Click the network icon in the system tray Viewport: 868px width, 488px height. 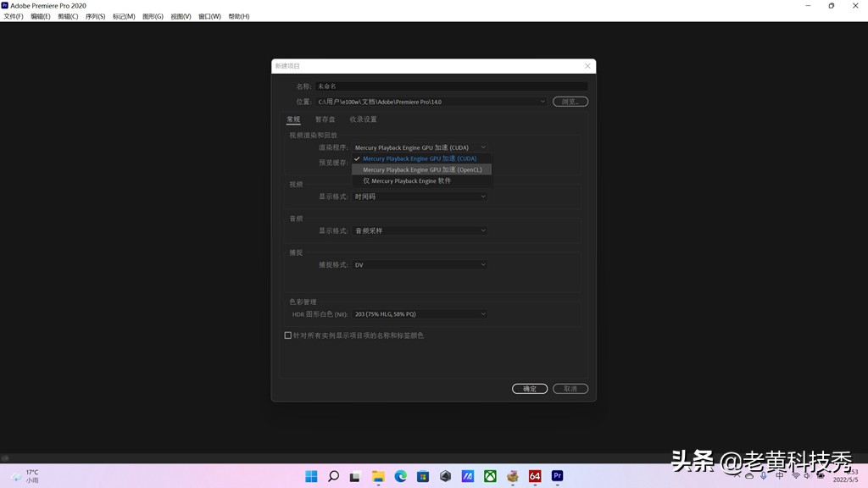796,476
